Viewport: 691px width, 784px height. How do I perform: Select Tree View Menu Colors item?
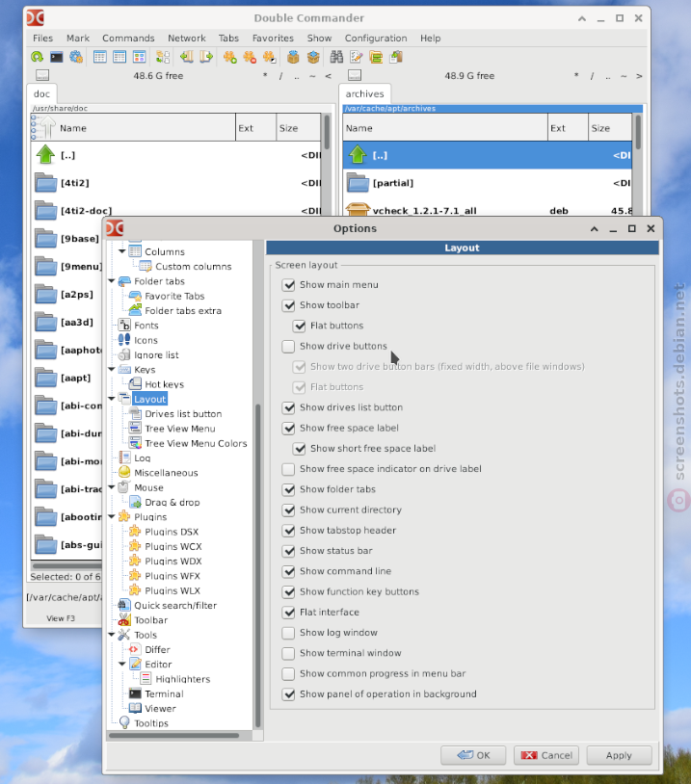pyautogui.click(x=196, y=443)
